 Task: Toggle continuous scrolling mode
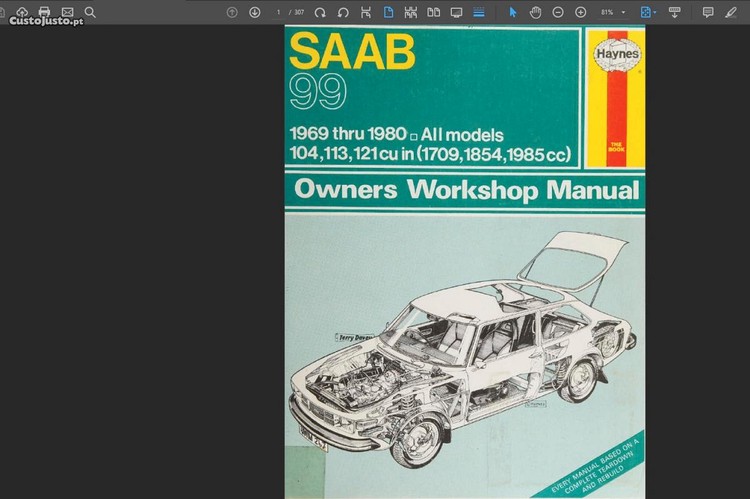click(x=479, y=12)
